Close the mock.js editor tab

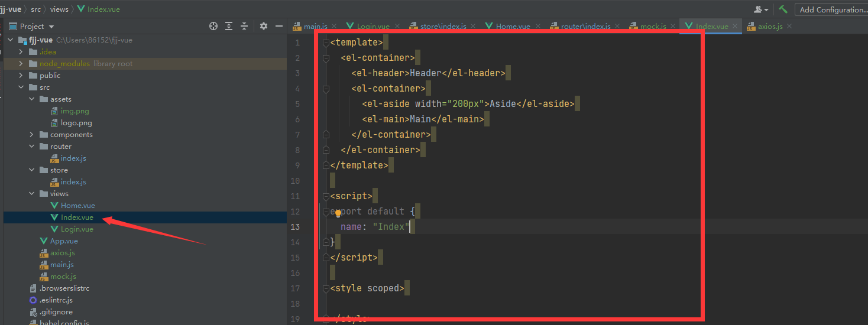tap(673, 26)
